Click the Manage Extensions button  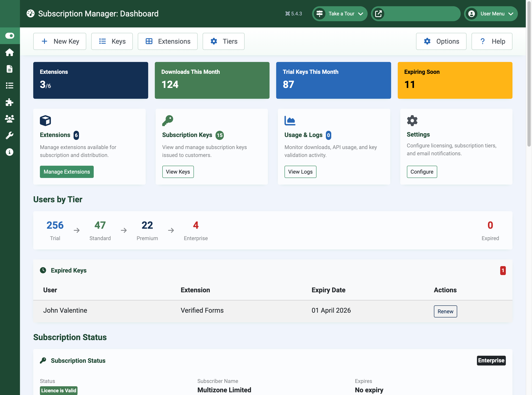pyautogui.click(x=67, y=172)
